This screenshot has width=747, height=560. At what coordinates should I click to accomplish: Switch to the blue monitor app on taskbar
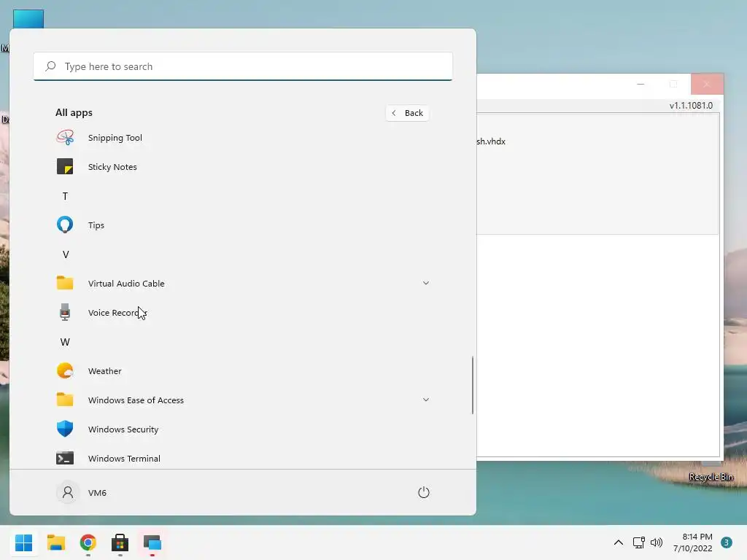152,542
